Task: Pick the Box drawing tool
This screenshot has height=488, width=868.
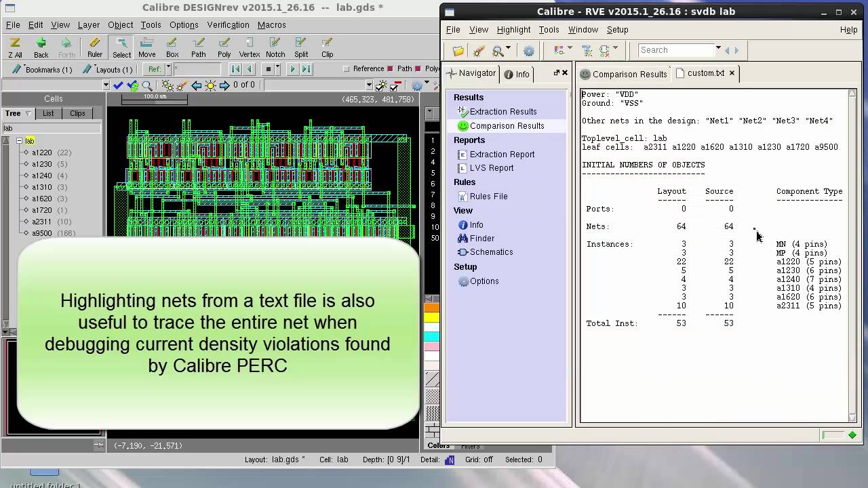Action: [172, 47]
